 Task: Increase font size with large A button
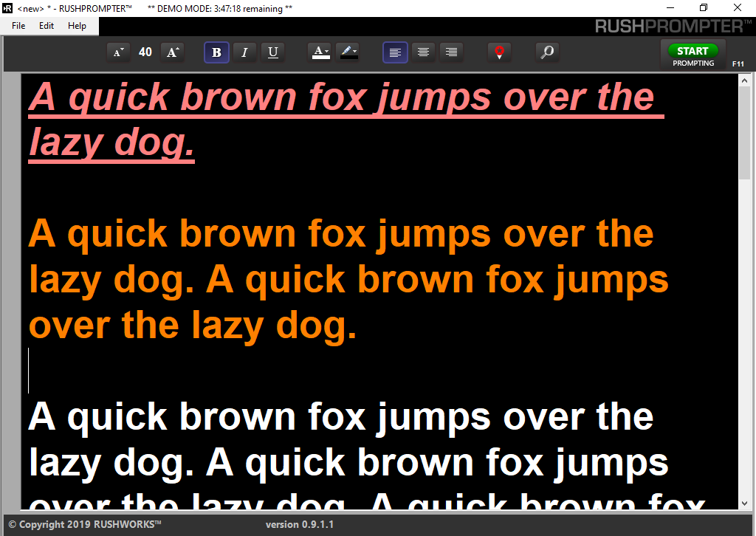pyautogui.click(x=173, y=52)
